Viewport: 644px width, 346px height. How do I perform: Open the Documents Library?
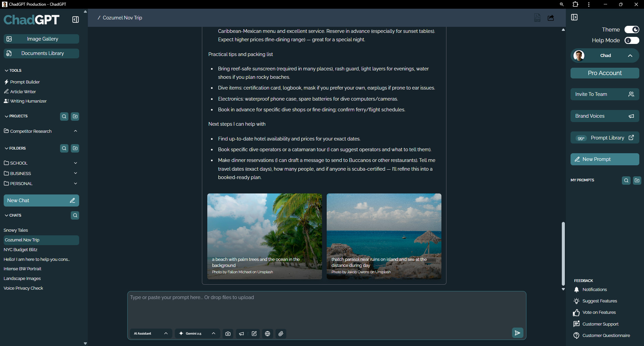pyautogui.click(x=41, y=53)
